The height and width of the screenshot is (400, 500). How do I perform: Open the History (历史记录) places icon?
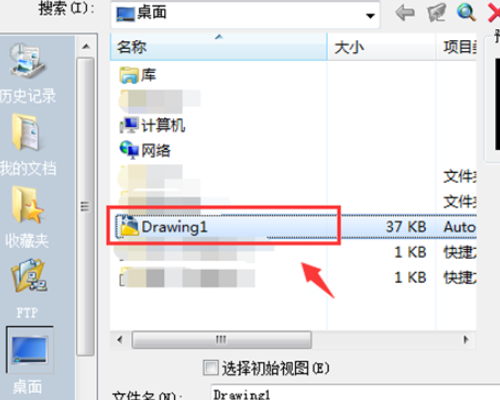click(x=28, y=61)
